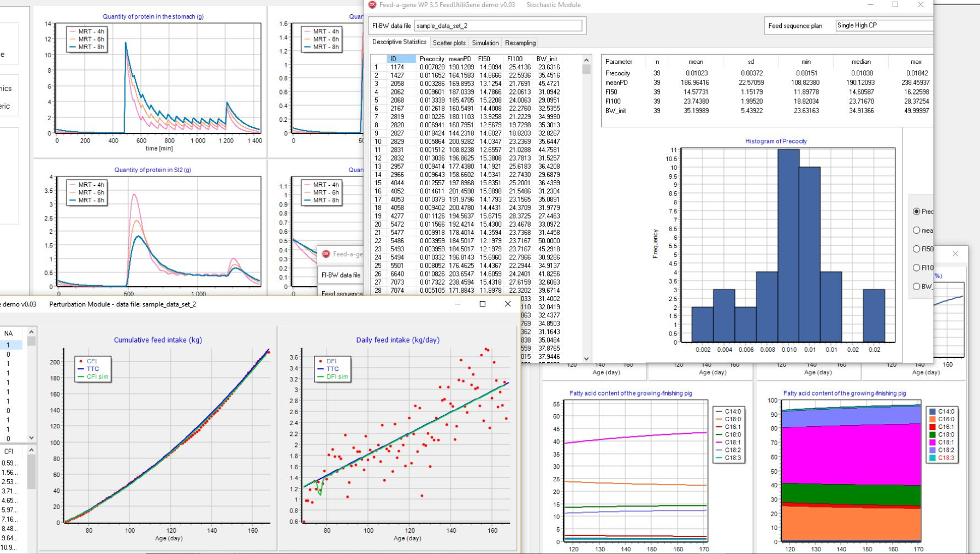
Task: Click up arrow of the data table scrollbar
Action: pyautogui.click(x=586, y=60)
